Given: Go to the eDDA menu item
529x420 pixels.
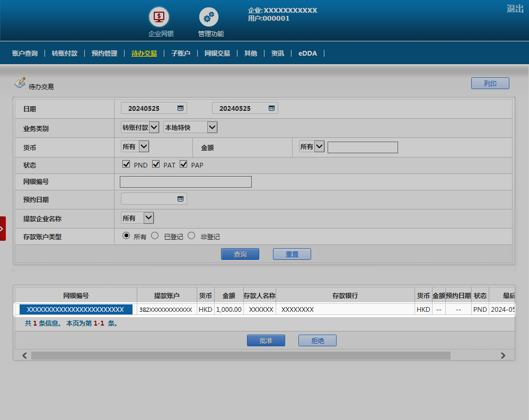Looking at the screenshot, I should tap(307, 54).
